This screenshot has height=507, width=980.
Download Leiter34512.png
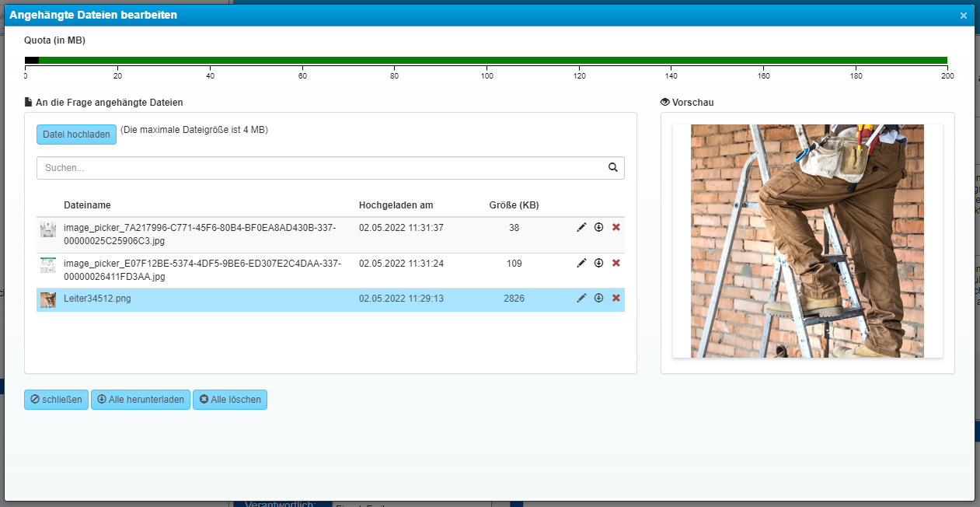point(598,298)
